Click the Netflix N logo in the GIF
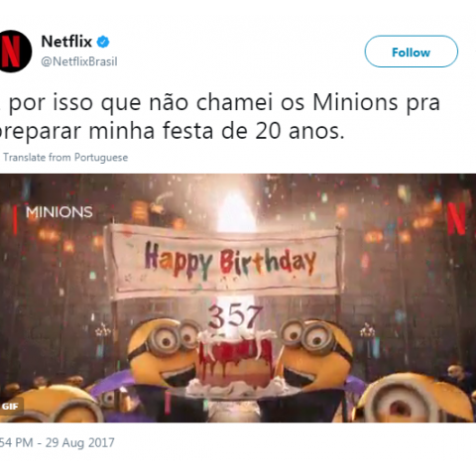Viewport: 476px width, 476px height. click(456, 218)
